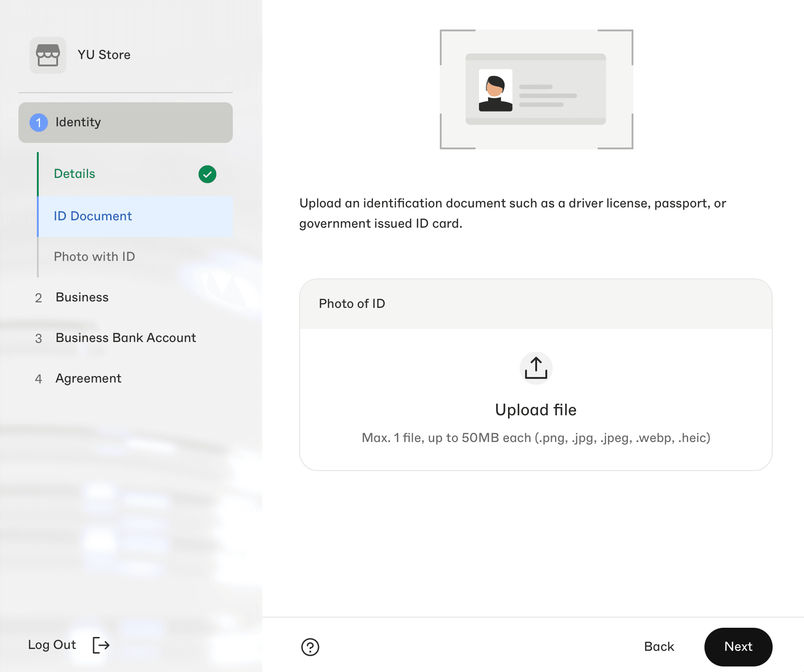
Task: Click the upload identification instruction text
Action: (x=513, y=213)
